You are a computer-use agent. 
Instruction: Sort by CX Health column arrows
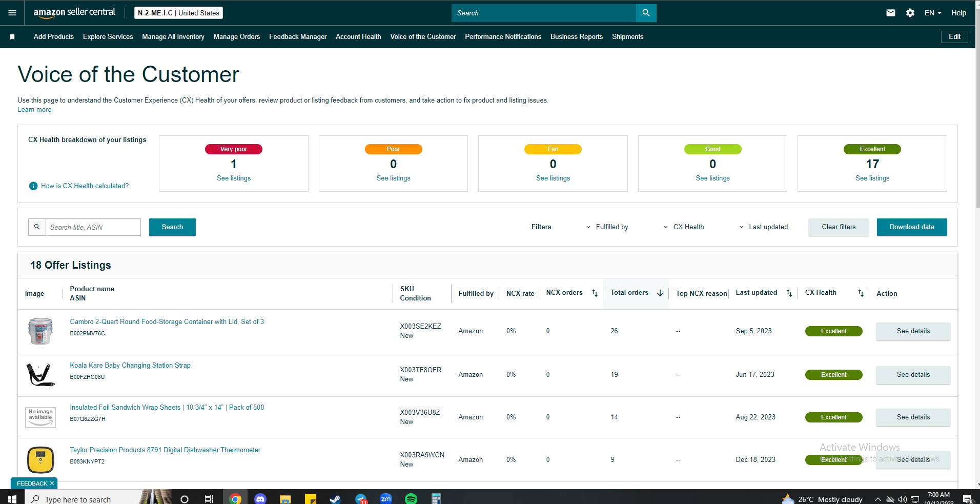pyautogui.click(x=861, y=293)
